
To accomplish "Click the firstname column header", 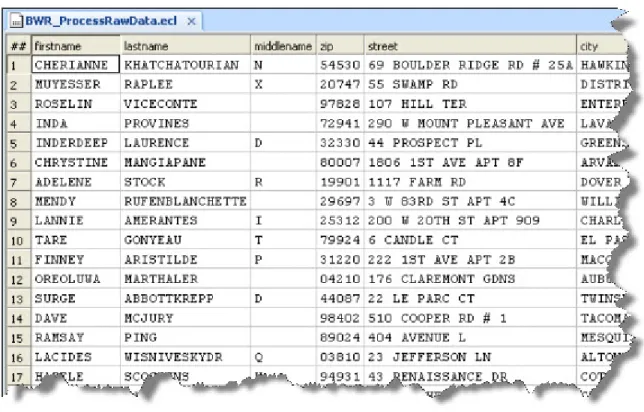I will (x=76, y=46).
